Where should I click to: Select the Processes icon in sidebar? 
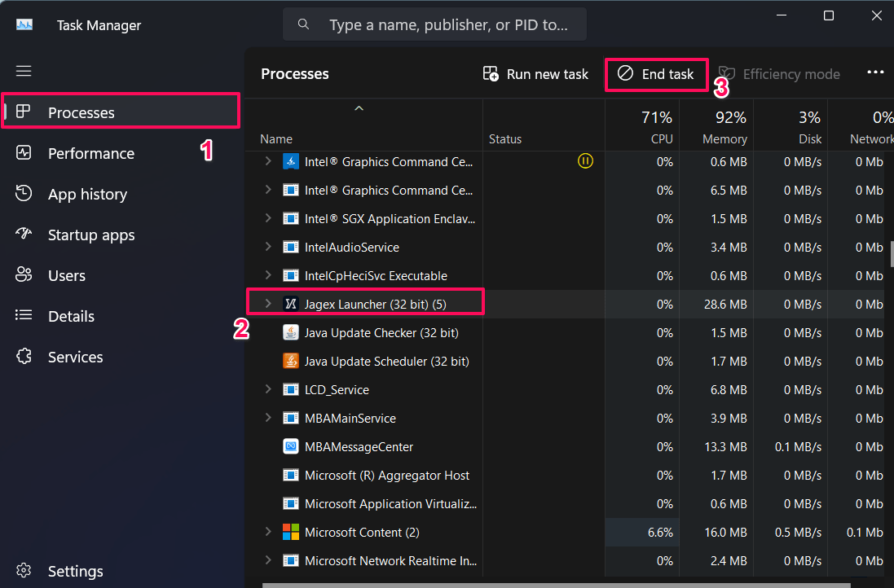click(x=24, y=111)
